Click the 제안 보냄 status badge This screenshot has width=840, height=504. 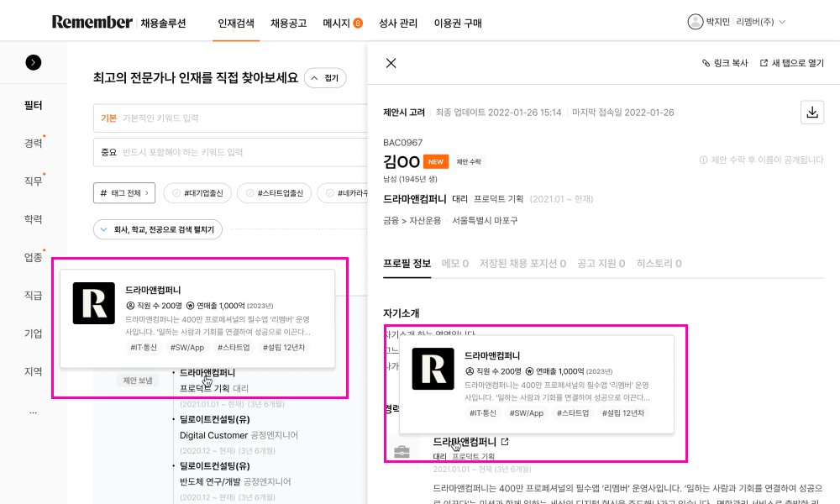point(138,381)
